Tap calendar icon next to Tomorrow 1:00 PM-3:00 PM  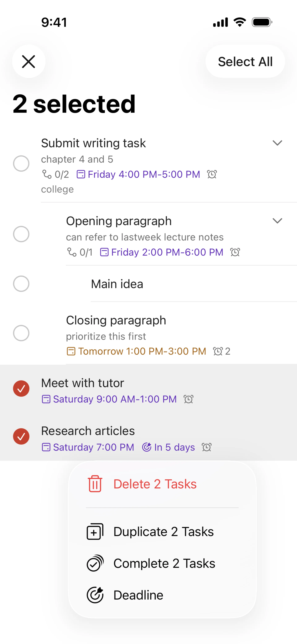(x=71, y=351)
